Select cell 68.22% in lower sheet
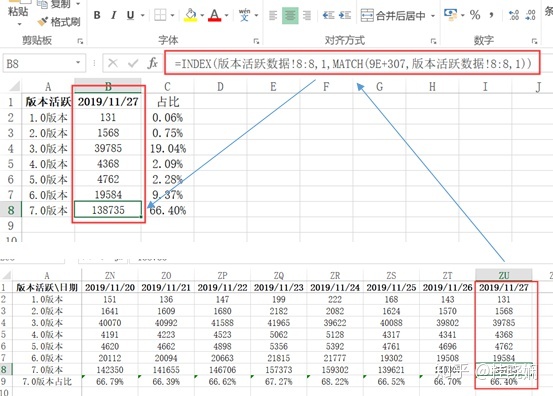The height and width of the screenshot is (396, 553). (x=335, y=382)
